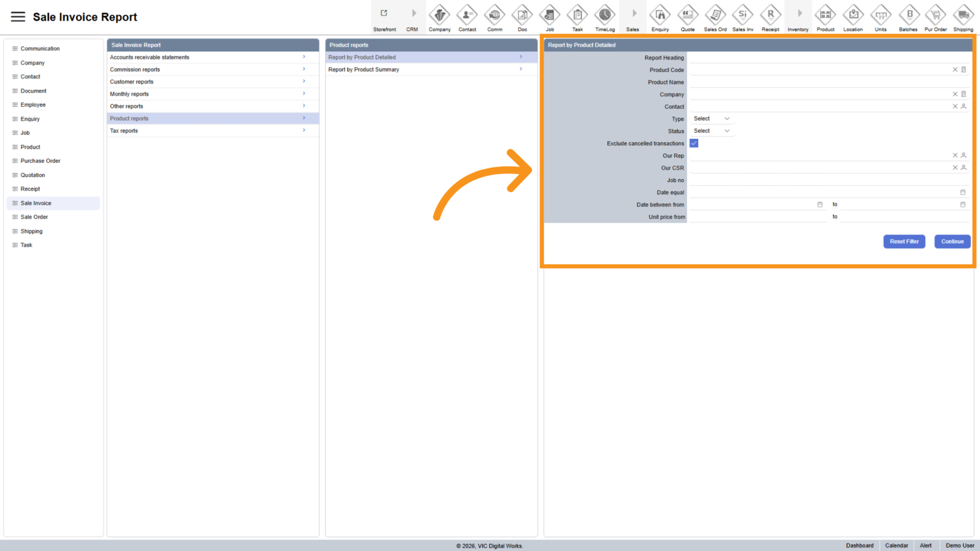Click the Reset Filter button
The height and width of the screenshot is (551, 980).
pos(904,241)
